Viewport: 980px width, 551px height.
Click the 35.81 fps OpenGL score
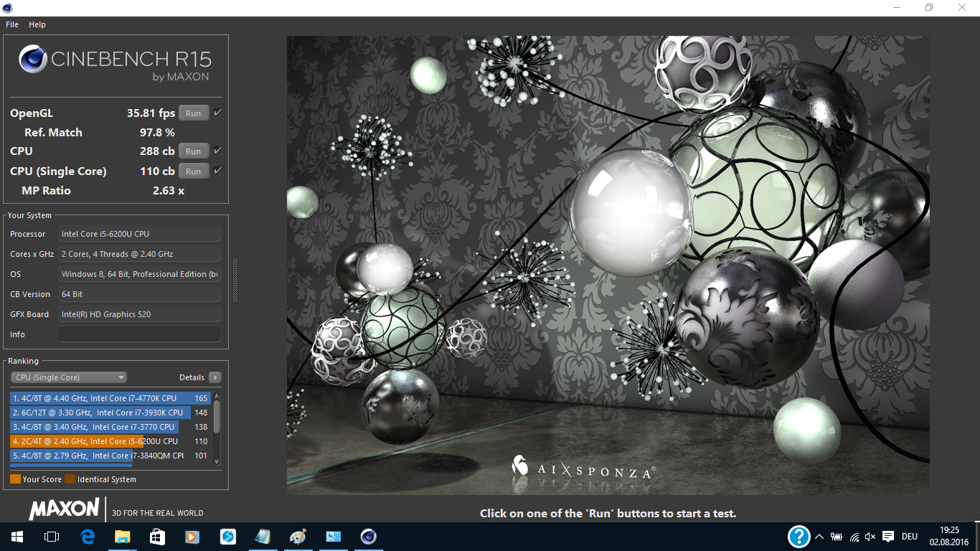coord(151,113)
